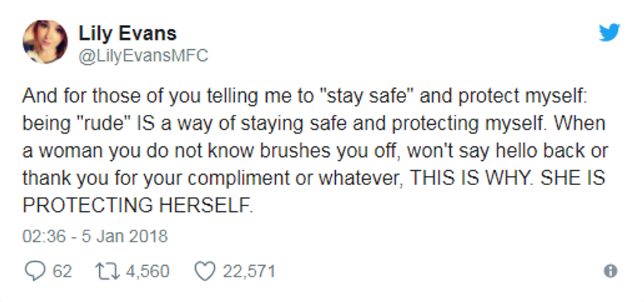Open Lily Evans profile avatar photo

point(45,41)
